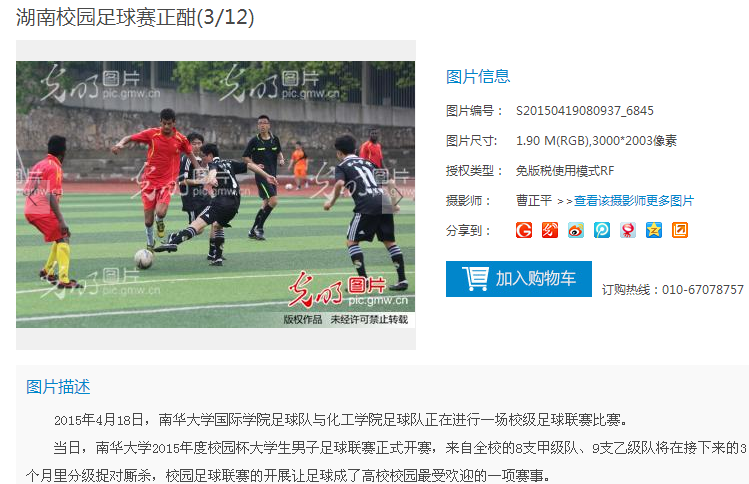Click license type 免版税使用模式RF
Screen dimensions: 749x484
[x=565, y=171]
